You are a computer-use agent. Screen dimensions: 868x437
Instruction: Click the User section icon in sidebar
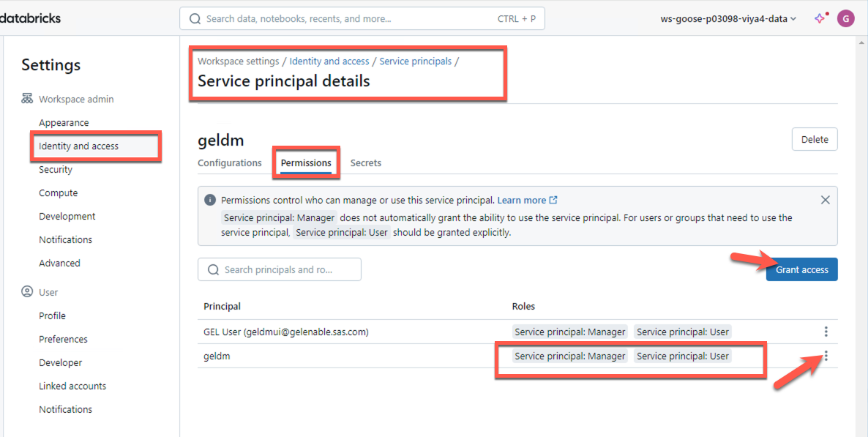point(27,291)
